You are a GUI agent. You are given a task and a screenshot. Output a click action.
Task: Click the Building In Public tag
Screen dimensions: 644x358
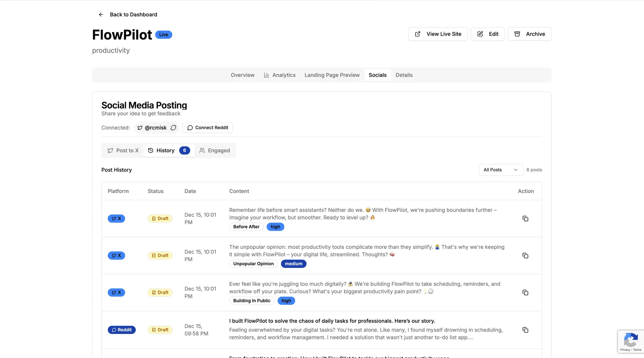(x=252, y=301)
